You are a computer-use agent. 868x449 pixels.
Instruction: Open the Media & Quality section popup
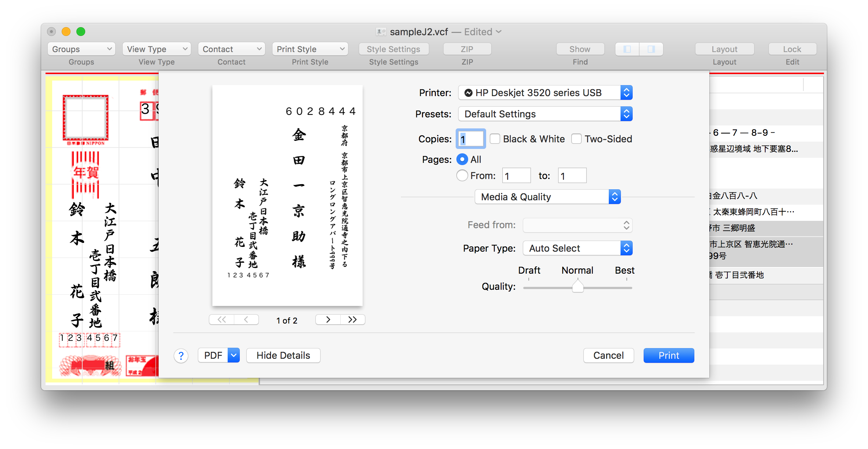click(547, 197)
